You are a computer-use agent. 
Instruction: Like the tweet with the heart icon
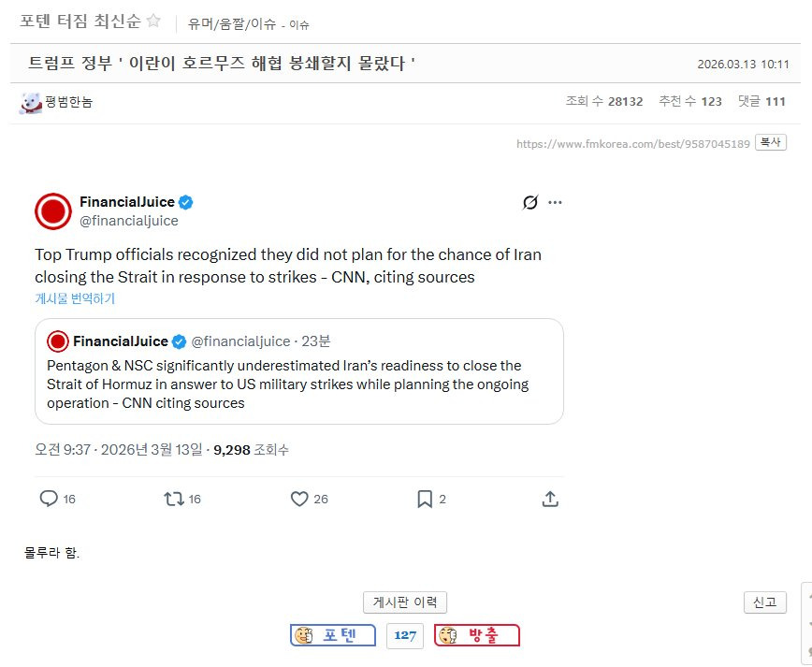click(299, 499)
